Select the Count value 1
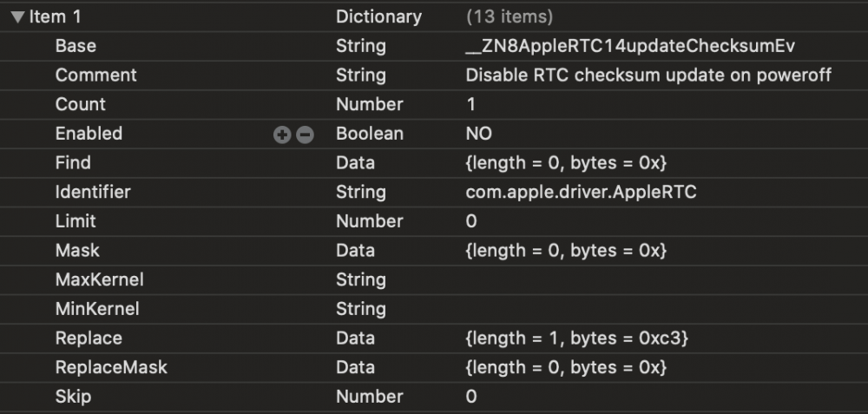Viewport: 868px width, 414px height. [471, 105]
